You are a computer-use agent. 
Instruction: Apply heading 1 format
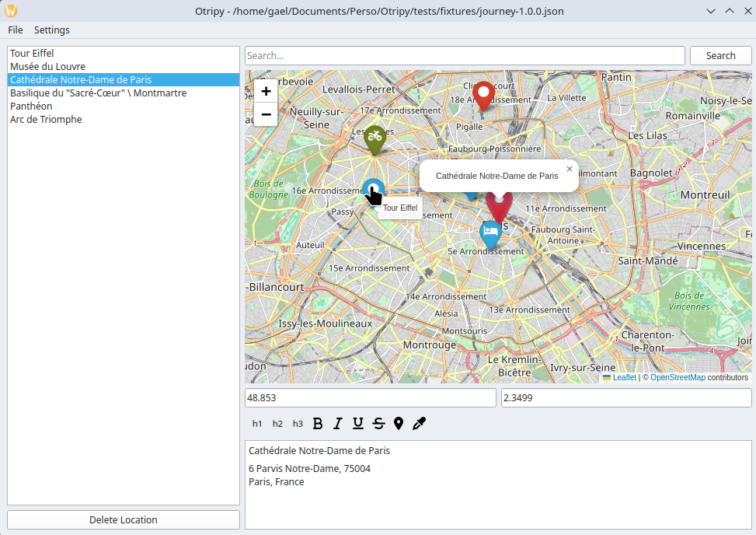(257, 424)
